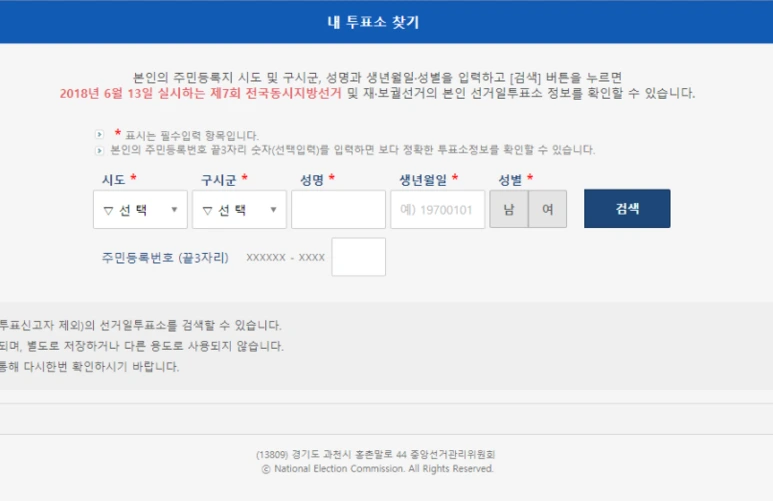Click the bullet icon before 본인의 주민등록번호 note
773x501 pixels.
[99, 150]
